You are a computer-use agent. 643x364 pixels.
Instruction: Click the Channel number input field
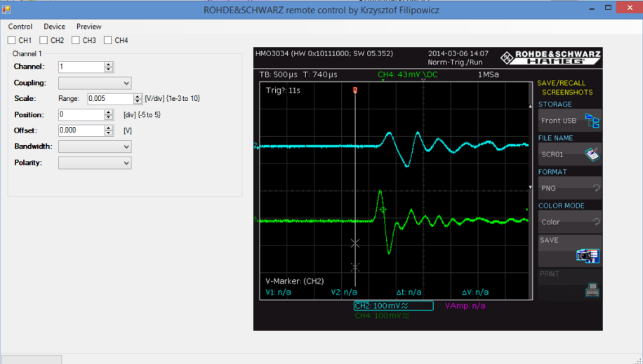coord(81,67)
